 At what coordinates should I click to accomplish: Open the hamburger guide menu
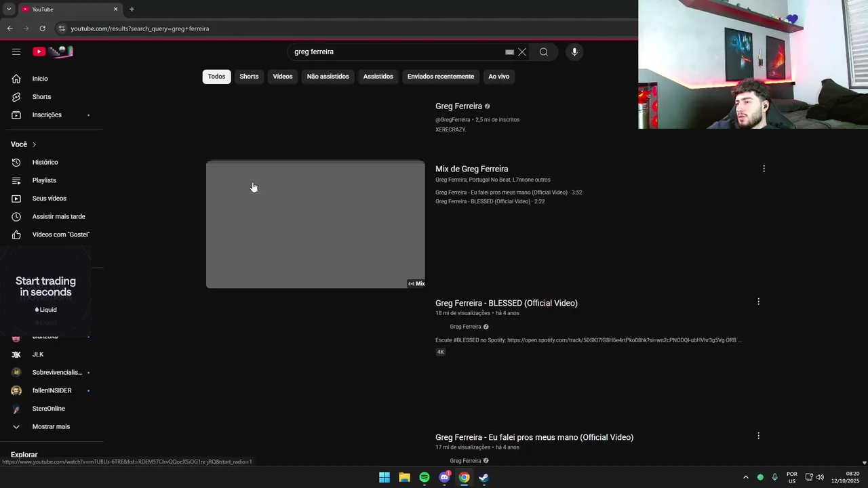pyautogui.click(x=16, y=52)
